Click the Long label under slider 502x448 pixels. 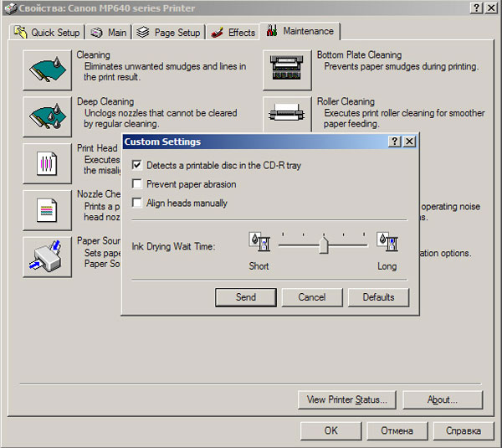click(x=387, y=266)
